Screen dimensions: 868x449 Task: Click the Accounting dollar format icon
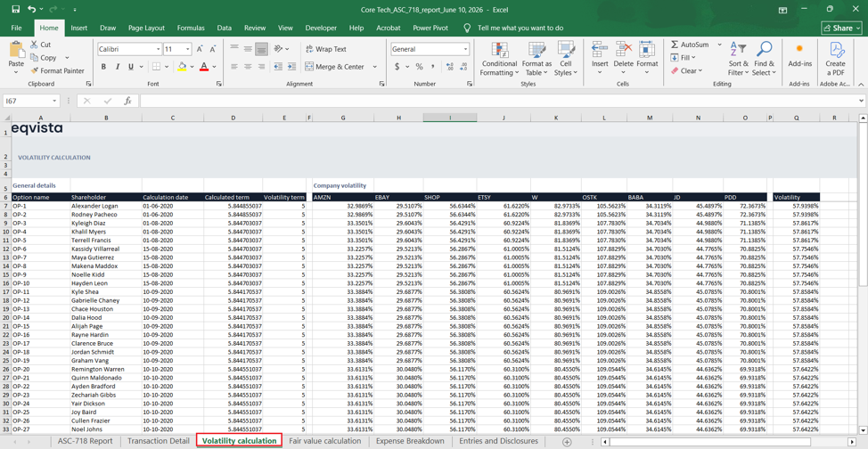397,67
